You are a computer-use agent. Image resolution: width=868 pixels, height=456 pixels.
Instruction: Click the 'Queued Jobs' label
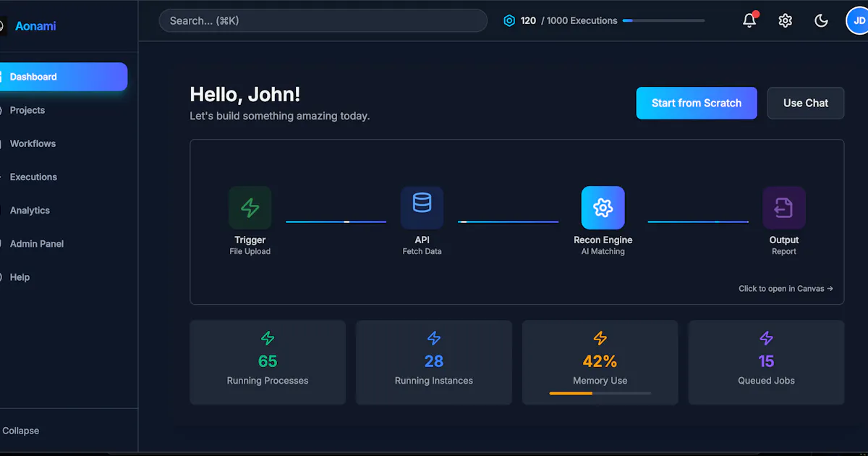point(766,380)
